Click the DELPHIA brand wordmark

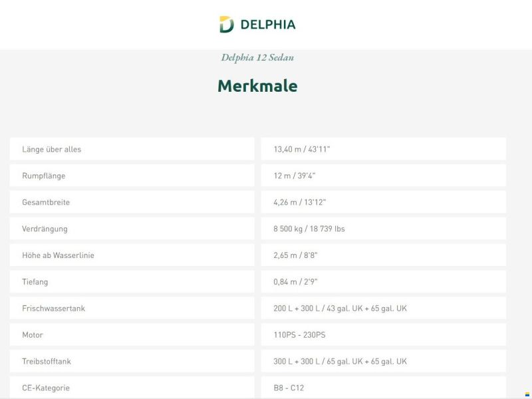click(268, 25)
